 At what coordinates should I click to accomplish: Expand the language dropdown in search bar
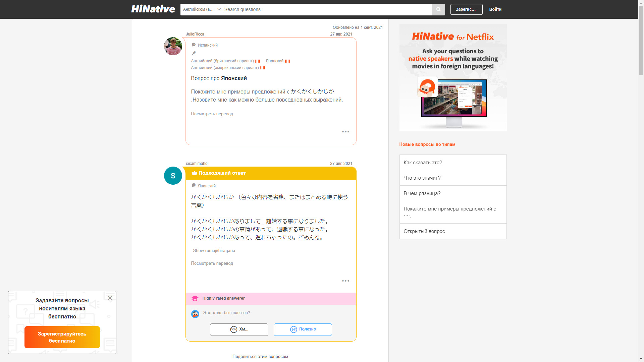tap(202, 9)
